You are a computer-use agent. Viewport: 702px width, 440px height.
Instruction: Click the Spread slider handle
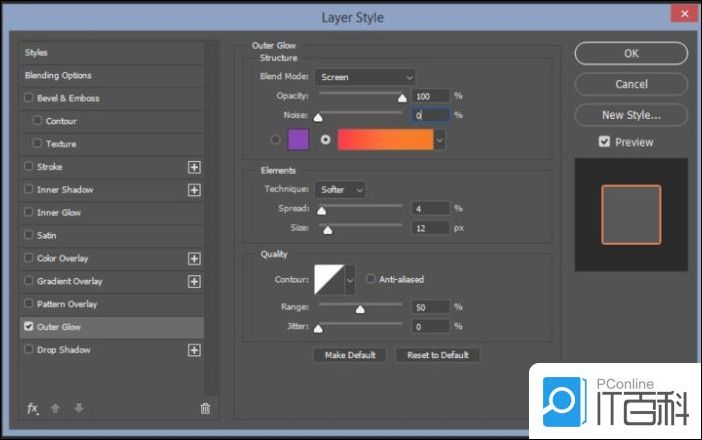321,211
